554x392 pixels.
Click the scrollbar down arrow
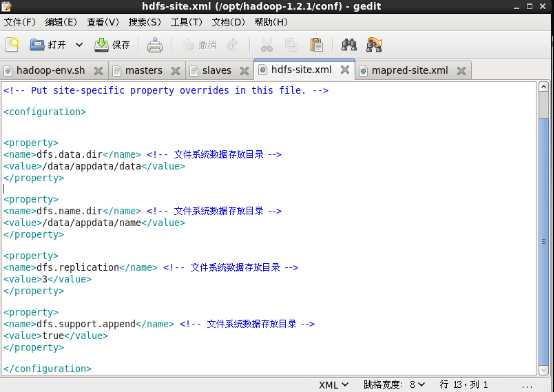543,370
